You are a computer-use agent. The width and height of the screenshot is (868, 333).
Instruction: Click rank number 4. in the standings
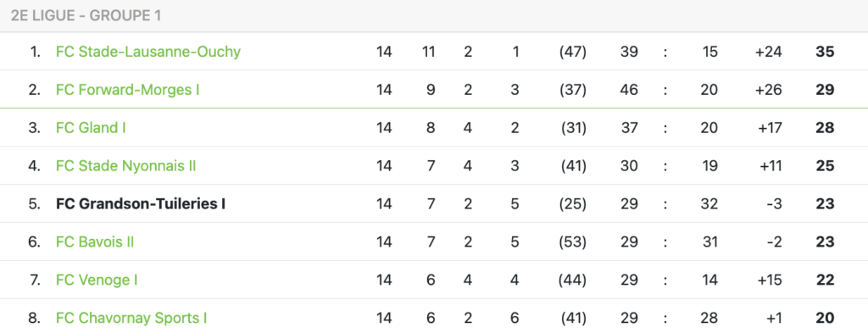(x=34, y=166)
